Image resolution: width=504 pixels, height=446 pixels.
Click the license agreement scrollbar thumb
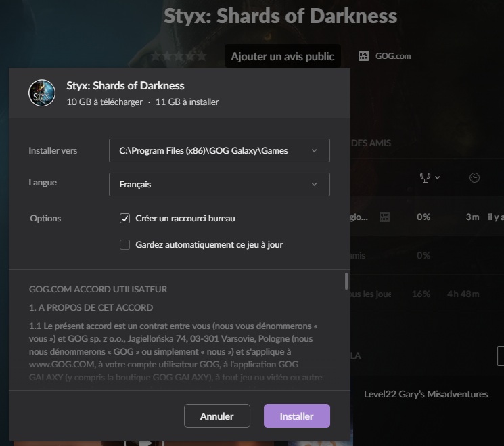[346, 282]
